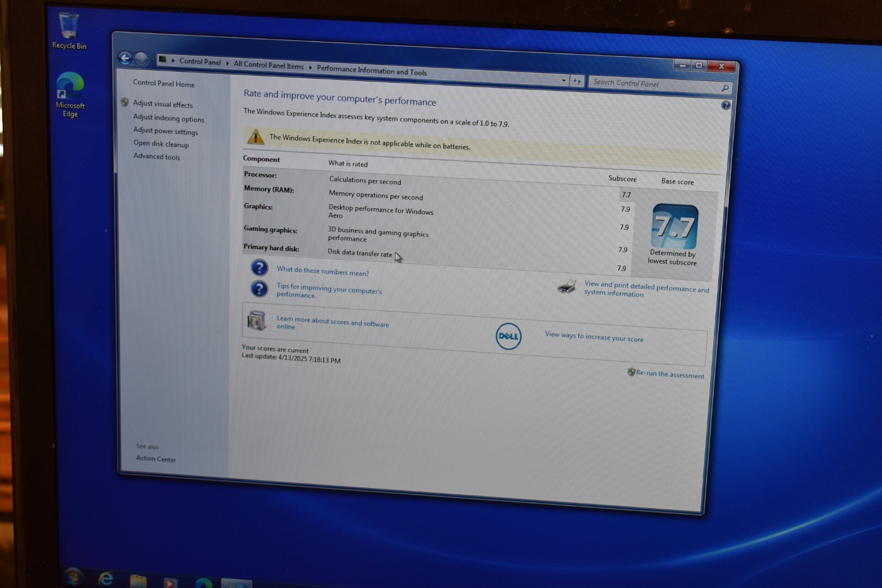Click the yellow battery warning triangle icon
The height and width of the screenshot is (588, 882).
tap(255, 136)
